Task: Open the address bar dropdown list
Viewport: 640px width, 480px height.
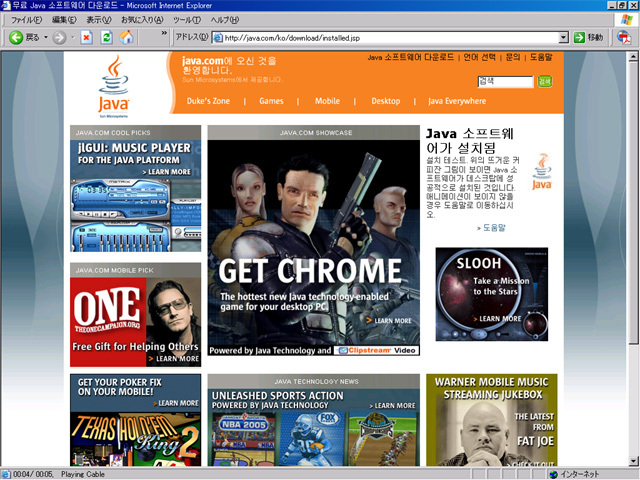Action: [x=563, y=38]
